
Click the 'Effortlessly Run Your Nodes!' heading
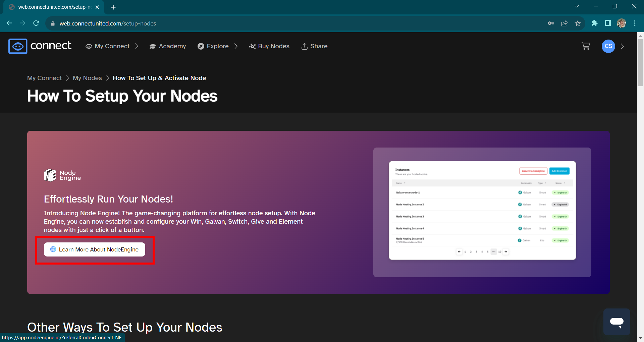pos(108,199)
